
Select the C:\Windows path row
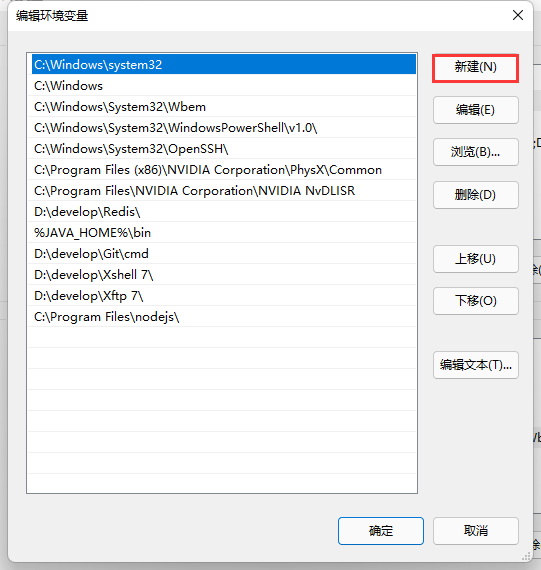(222, 85)
